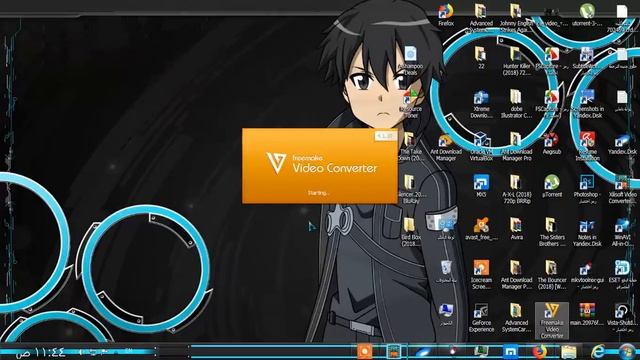Open File Explorer folder on taskbar

click(x=568, y=351)
